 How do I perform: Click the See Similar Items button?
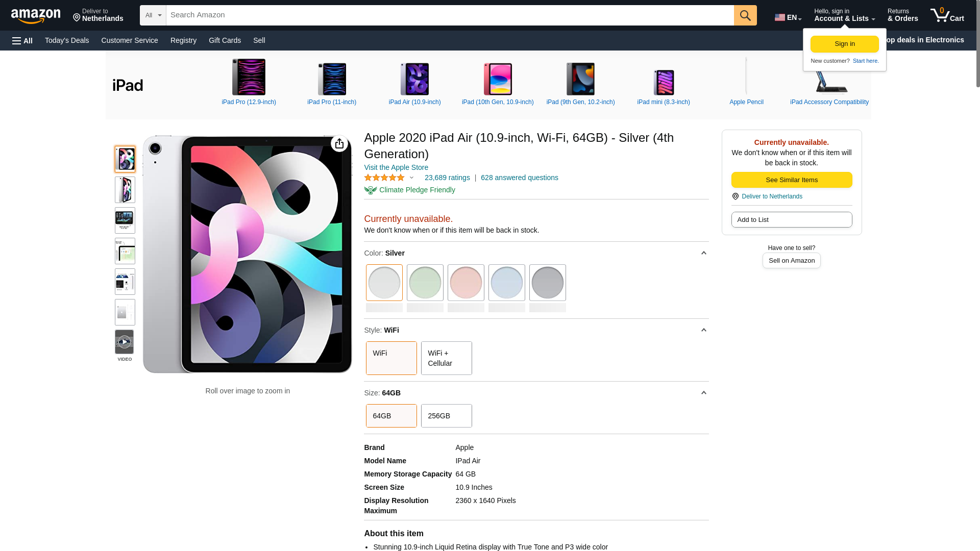tap(792, 180)
